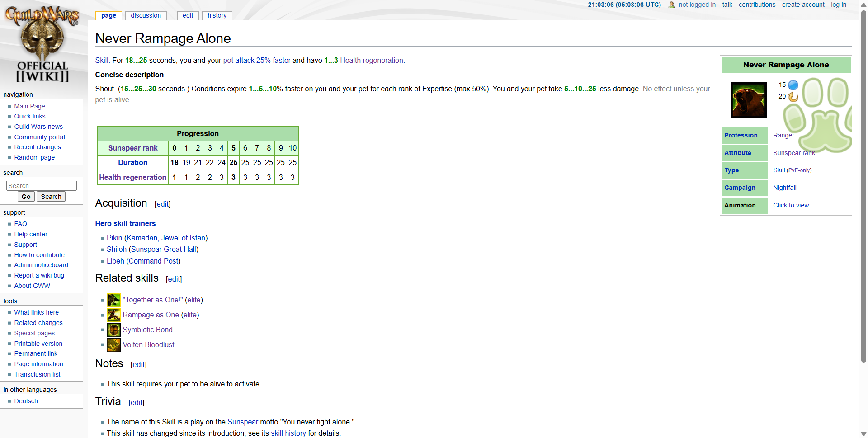The height and width of the screenshot is (438, 868).
Task: Open Admin noticeboard
Action: (x=41, y=265)
